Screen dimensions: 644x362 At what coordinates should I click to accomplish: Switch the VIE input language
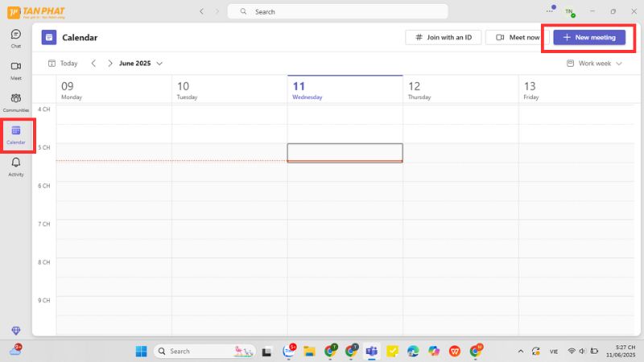[x=554, y=352]
